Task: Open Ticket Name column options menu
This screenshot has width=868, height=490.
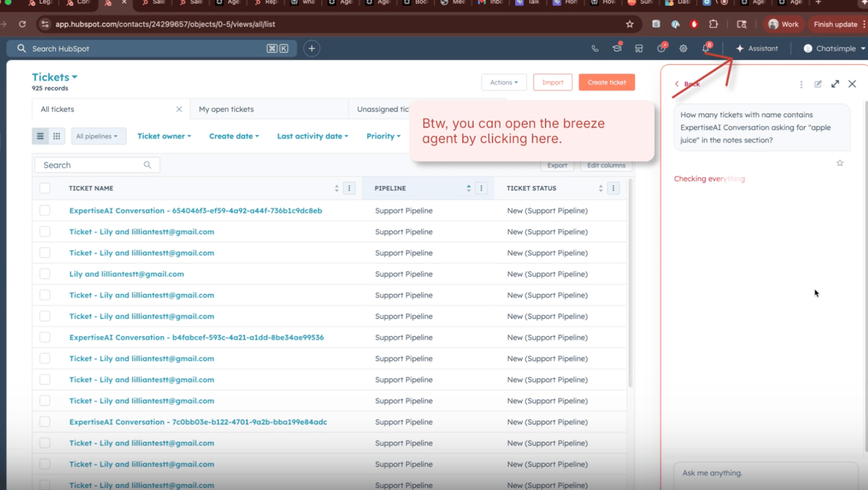Action: [x=348, y=188]
